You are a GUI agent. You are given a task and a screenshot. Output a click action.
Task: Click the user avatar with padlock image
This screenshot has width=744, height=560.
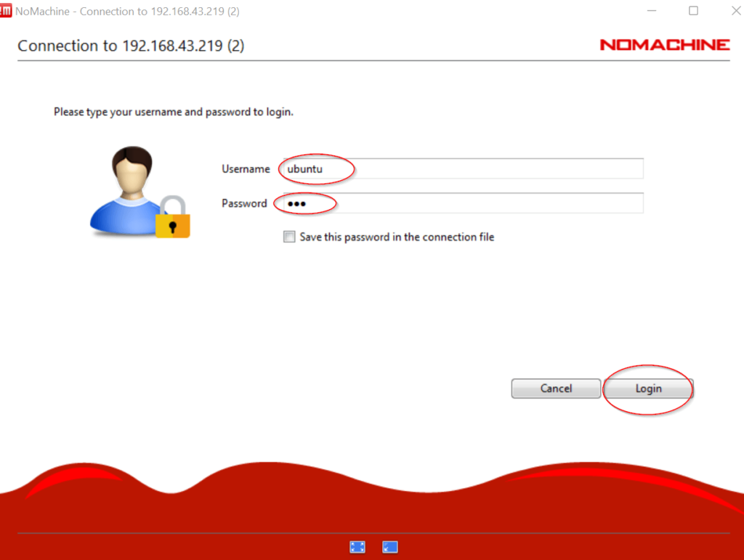140,192
